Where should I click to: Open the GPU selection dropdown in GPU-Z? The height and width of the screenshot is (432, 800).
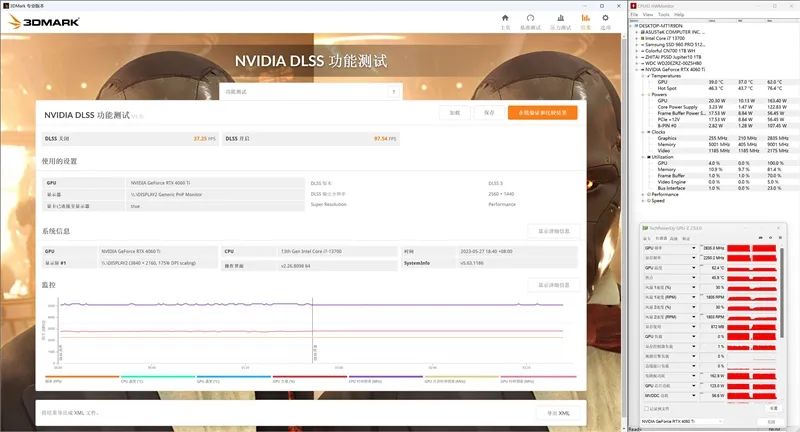coord(683,421)
